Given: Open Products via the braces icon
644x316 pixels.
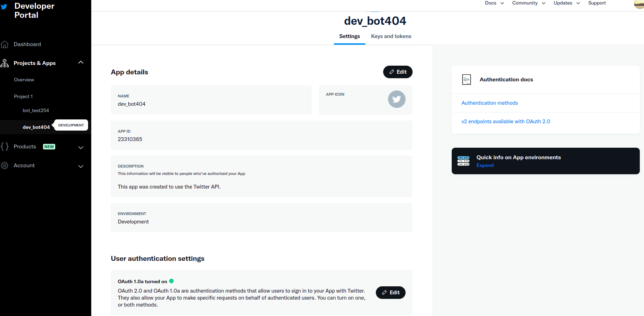Looking at the screenshot, I should click(x=5, y=146).
